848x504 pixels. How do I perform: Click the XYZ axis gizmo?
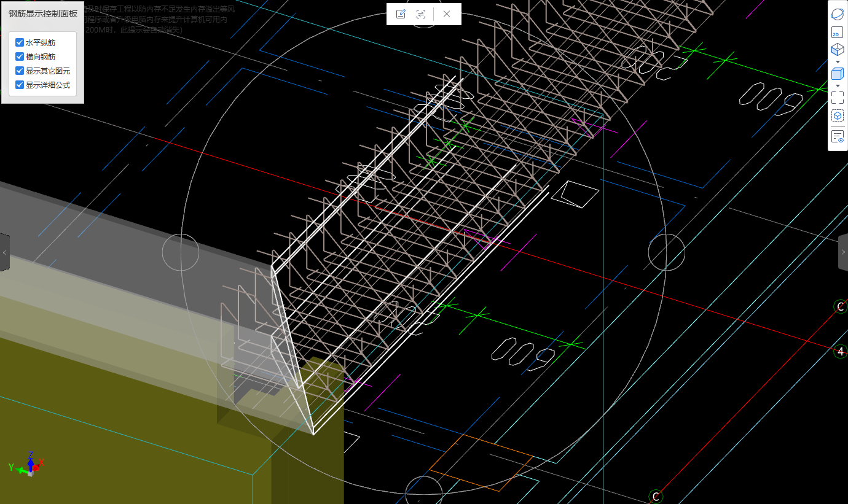point(26,465)
